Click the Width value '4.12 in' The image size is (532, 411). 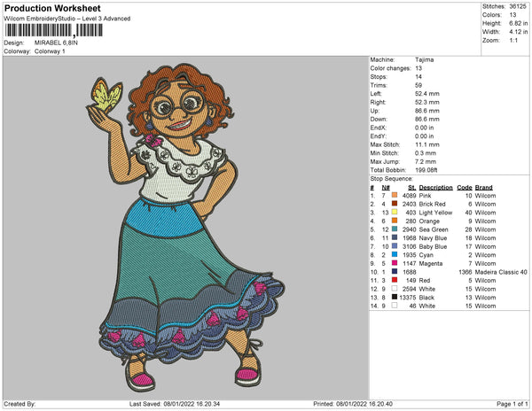(518, 32)
